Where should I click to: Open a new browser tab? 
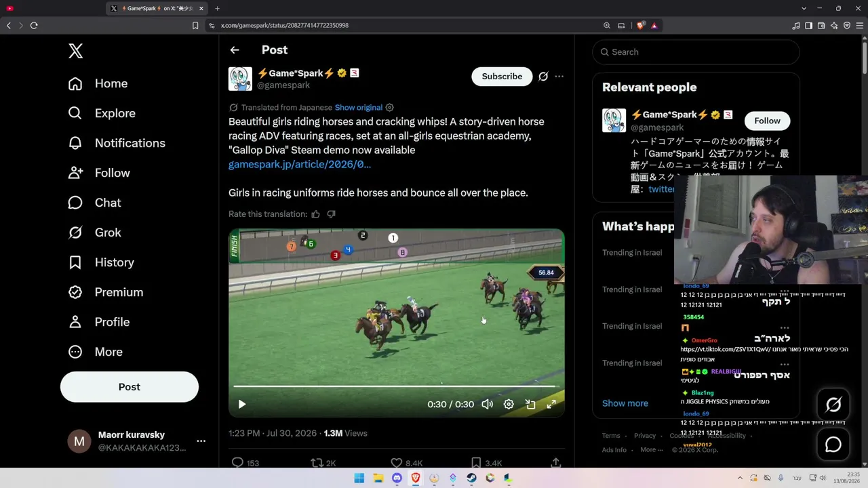point(217,8)
